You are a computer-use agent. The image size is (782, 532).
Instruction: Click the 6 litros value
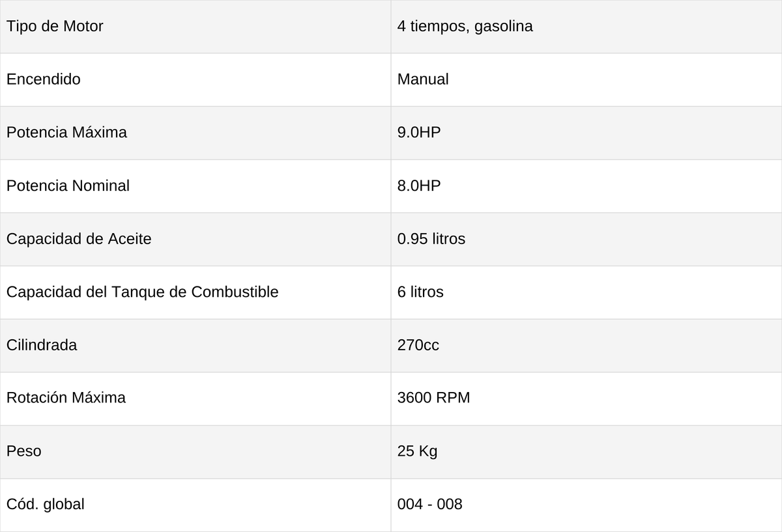point(420,292)
